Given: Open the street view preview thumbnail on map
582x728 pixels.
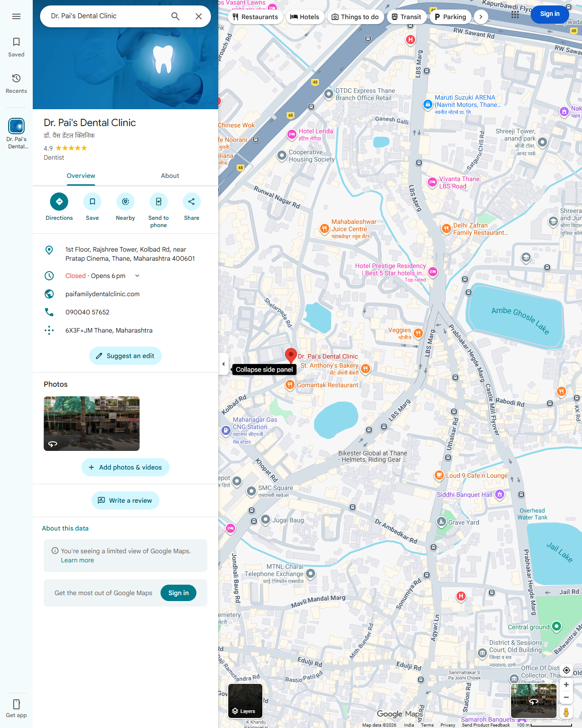Looking at the screenshot, I should (x=534, y=701).
